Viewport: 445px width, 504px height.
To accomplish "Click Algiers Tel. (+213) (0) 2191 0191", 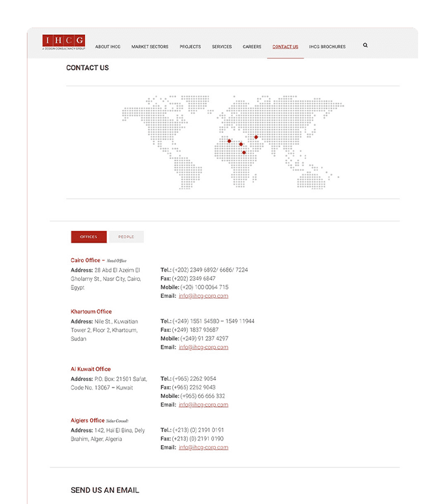I will (198, 430).
